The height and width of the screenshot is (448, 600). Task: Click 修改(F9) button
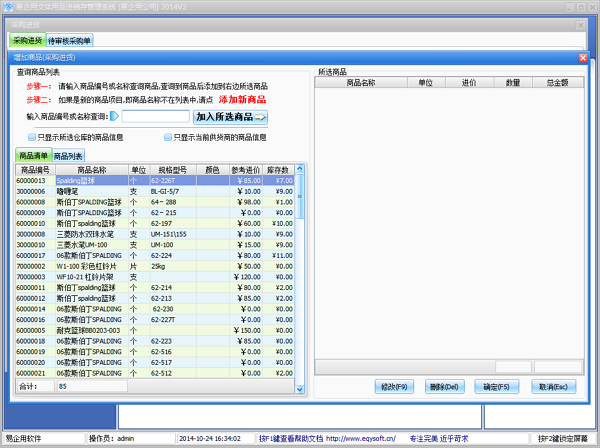tap(394, 387)
